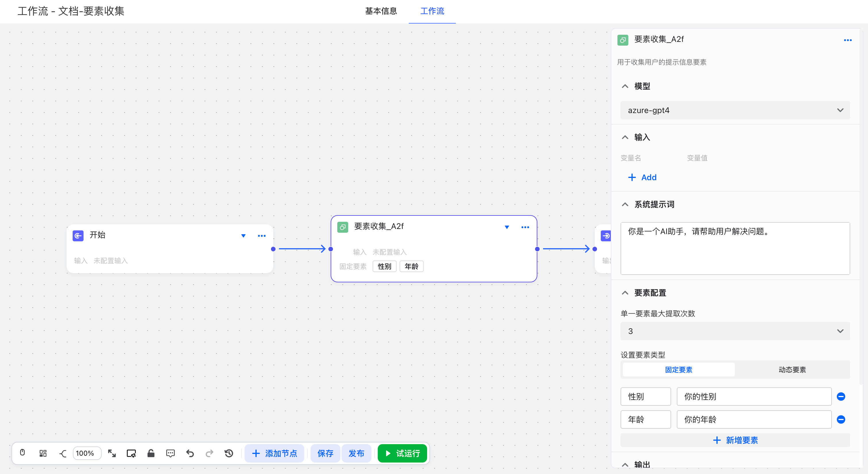Select the 工作流 tab

432,11
